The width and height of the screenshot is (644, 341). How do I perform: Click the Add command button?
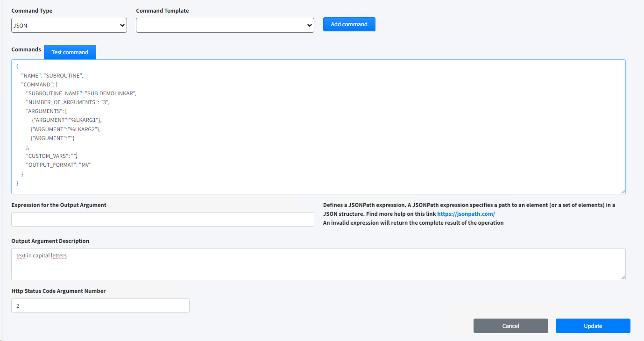[349, 24]
